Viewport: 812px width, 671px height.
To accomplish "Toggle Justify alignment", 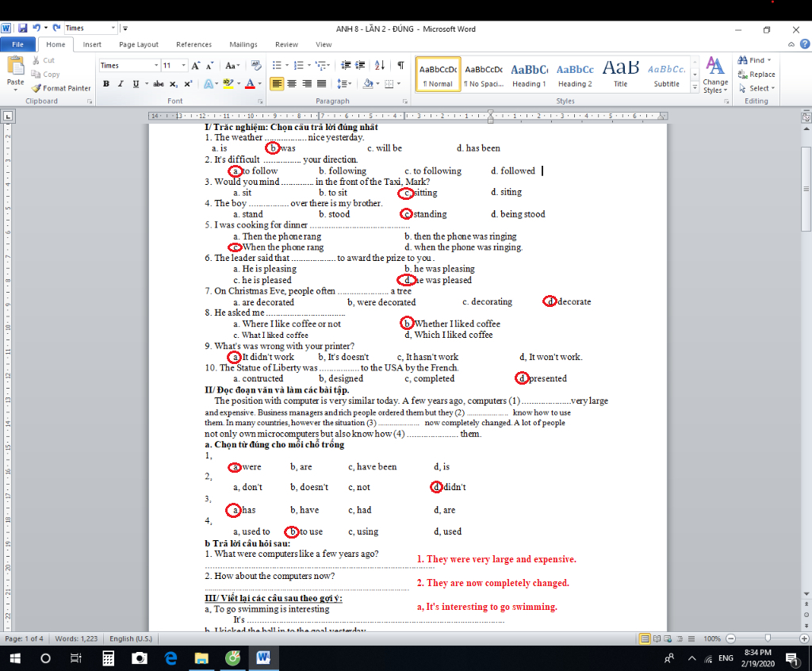I will click(x=322, y=84).
